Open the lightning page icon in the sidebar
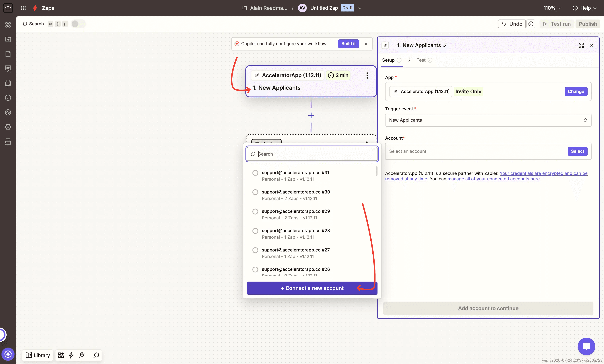The width and height of the screenshot is (604, 364). click(x=8, y=39)
